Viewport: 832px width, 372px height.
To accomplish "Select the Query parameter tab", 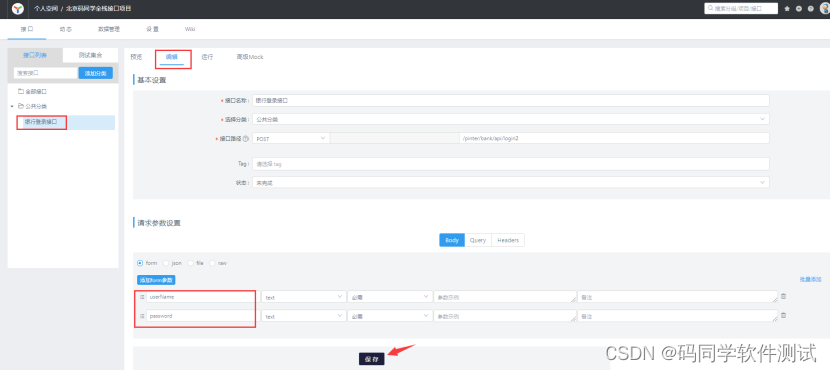I will 478,240.
